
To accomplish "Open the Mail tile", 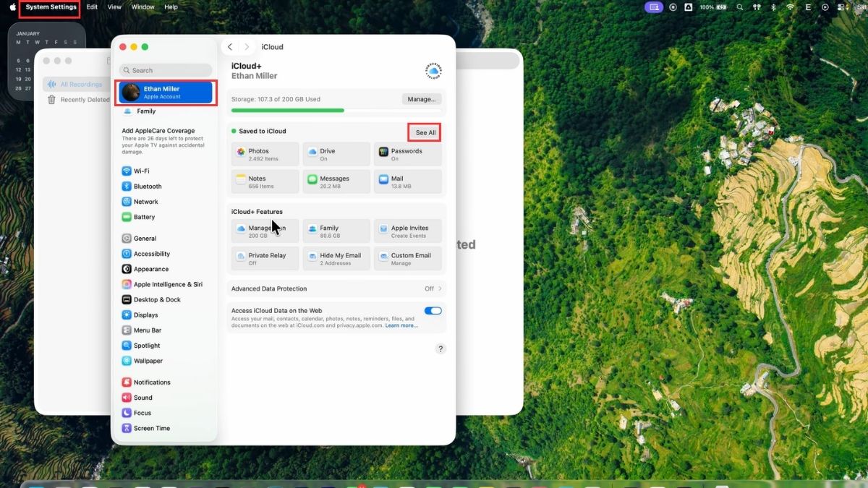I will [408, 181].
